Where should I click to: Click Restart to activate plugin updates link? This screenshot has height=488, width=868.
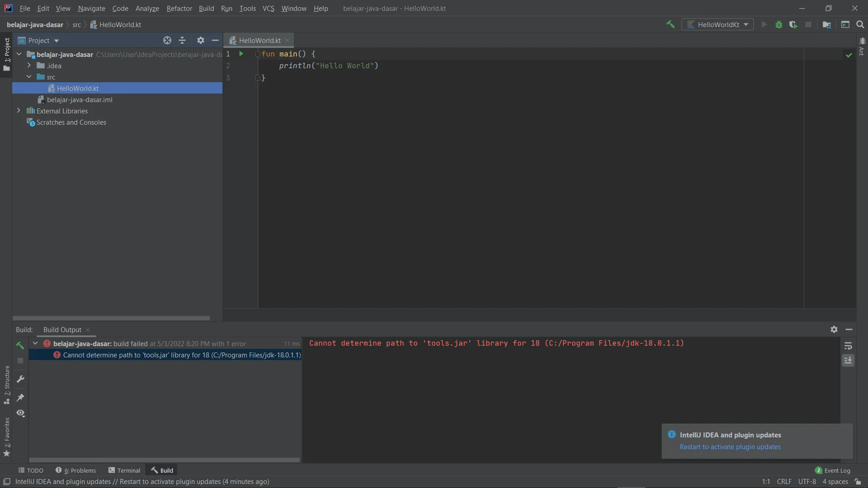730,447
